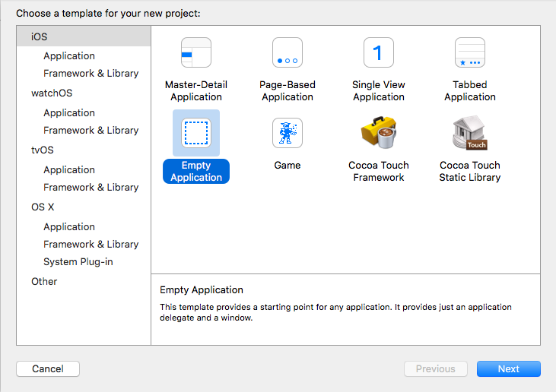Select the Master-Detail Application template icon
The width and height of the screenshot is (556, 392).
196,52
